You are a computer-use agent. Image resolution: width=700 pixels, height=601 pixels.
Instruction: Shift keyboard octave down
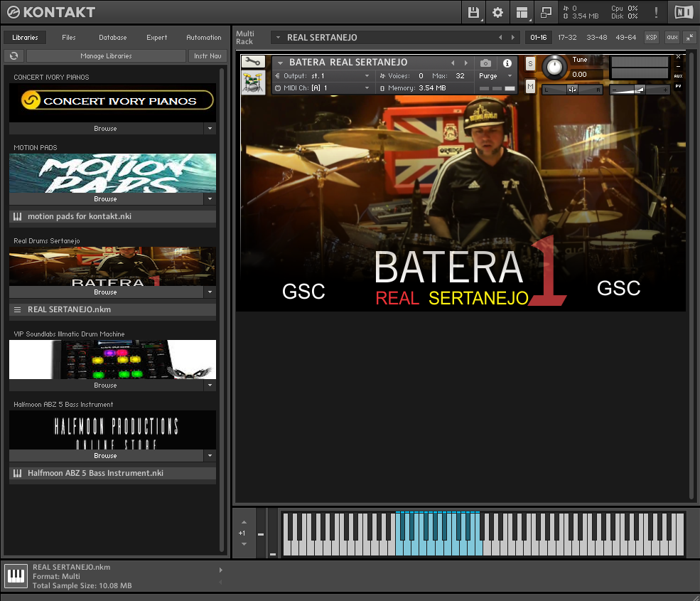click(x=244, y=544)
